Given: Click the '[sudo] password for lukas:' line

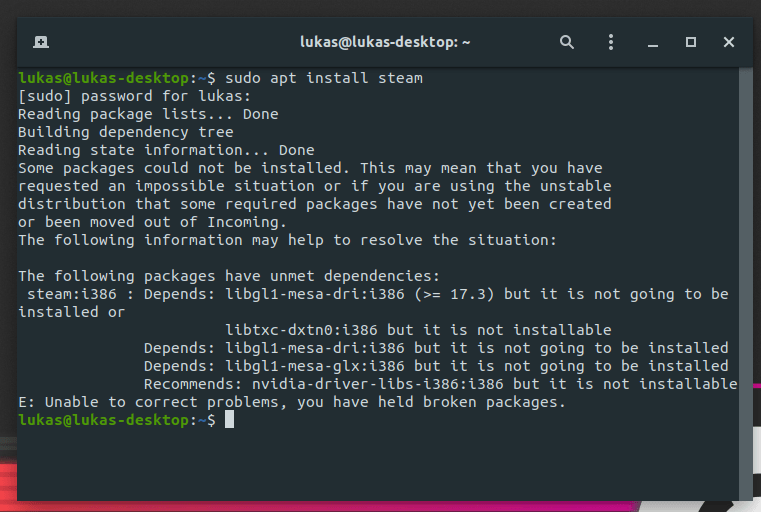Looking at the screenshot, I should (x=134, y=96).
